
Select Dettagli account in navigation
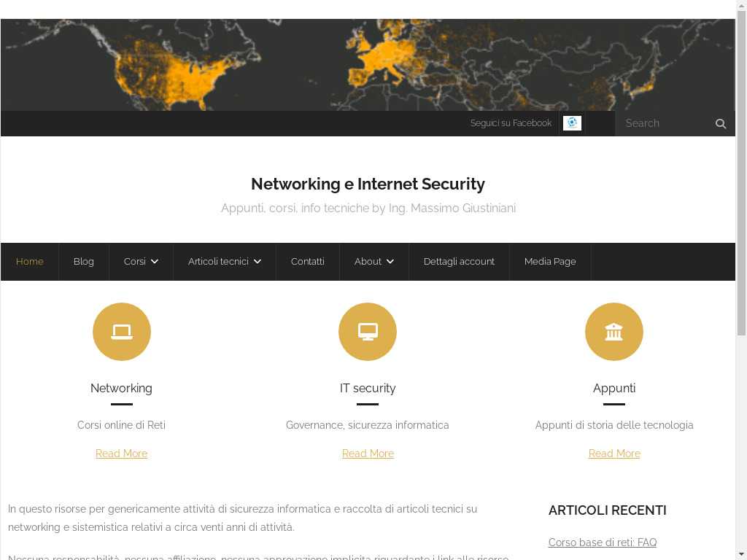coord(459,262)
